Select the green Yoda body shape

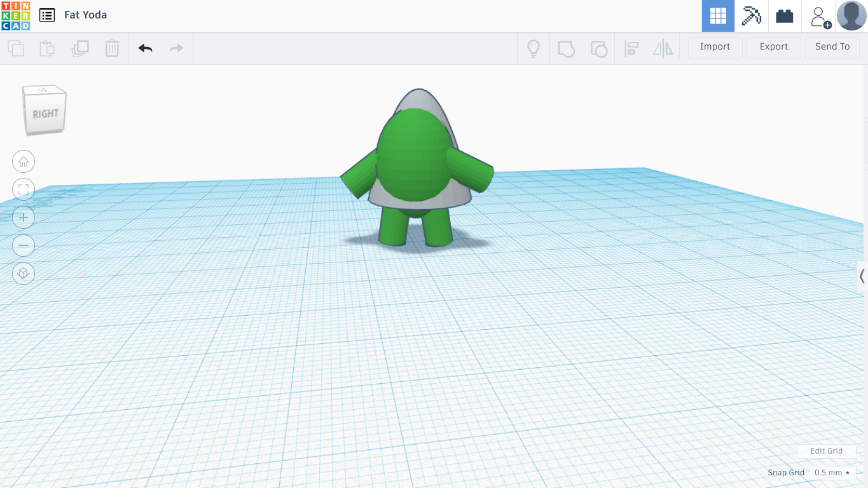413,156
